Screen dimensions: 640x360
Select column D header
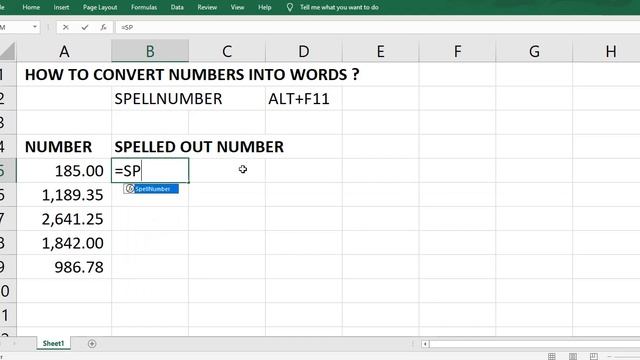304,51
